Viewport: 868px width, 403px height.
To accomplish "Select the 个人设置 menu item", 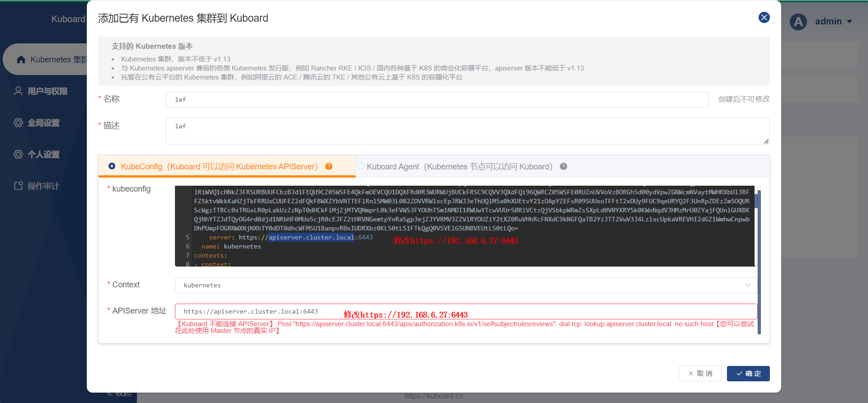I will tap(43, 155).
